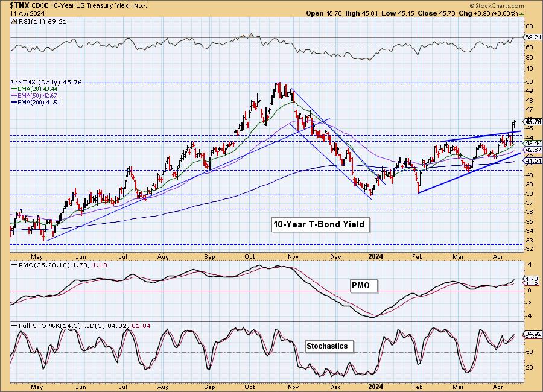This screenshot has height=392, width=543.
Task: Click the 84.92 stochastic tag on the right axis
Action: [533, 334]
